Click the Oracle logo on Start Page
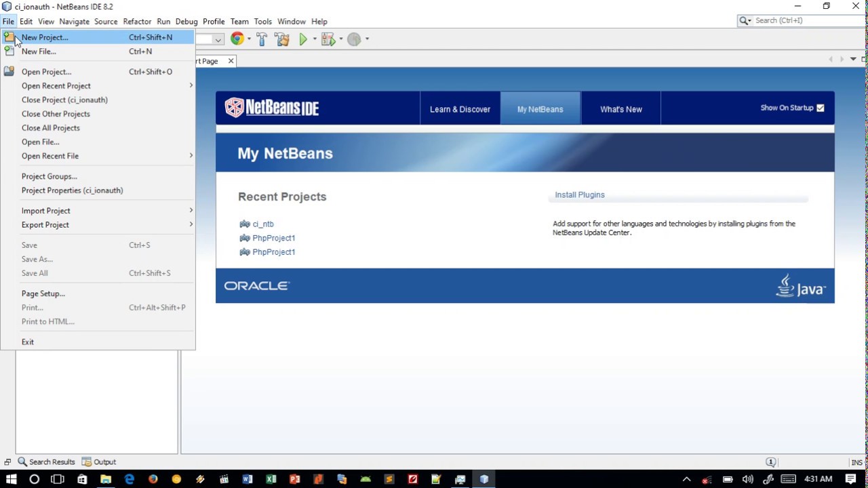This screenshot has height=488, width=868. click(x=256, y=286)
